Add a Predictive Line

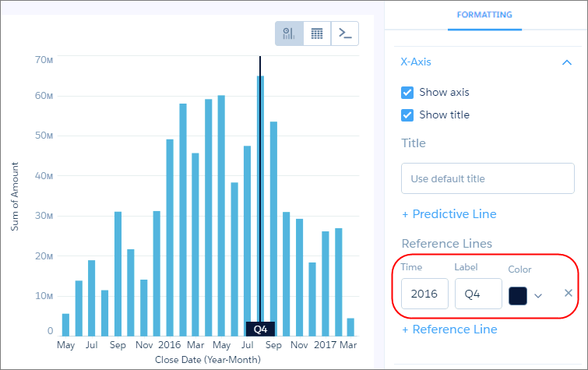click(449, 214)
